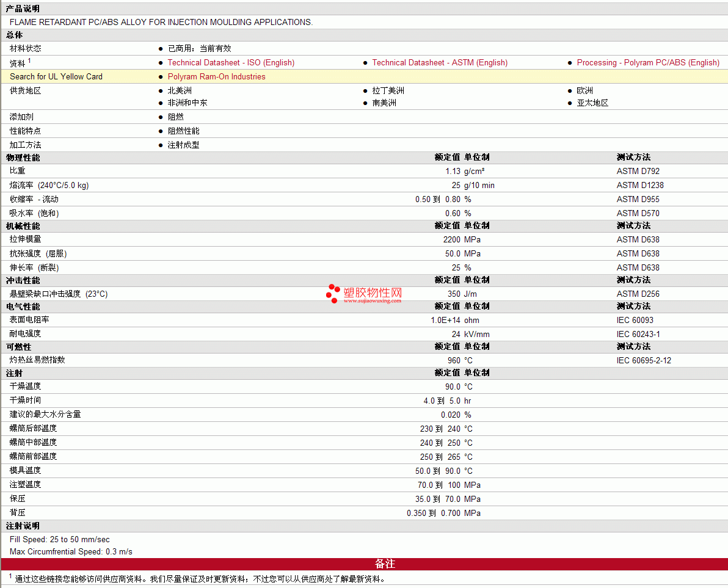The image size is (728, 588).
Task: Click the '70.0 到 100 MPa' injection value
Action: (450, 485)
